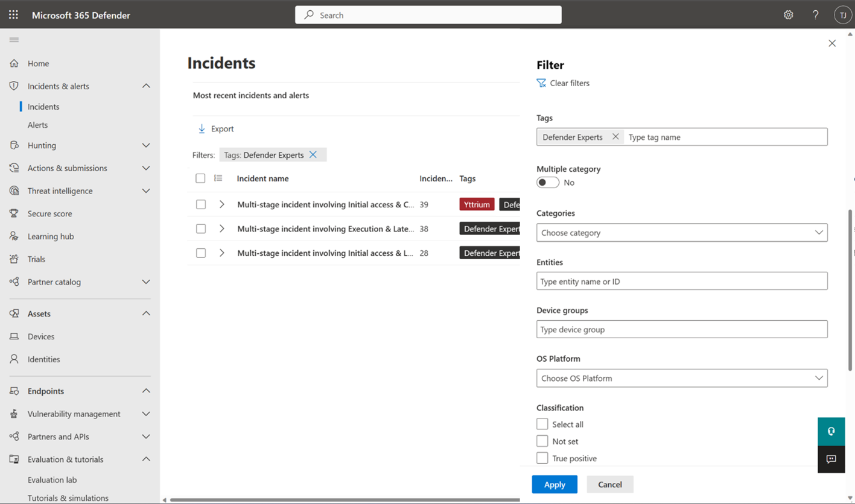
Task: Enable the True positive classification filter
Action: click(542, 458)
